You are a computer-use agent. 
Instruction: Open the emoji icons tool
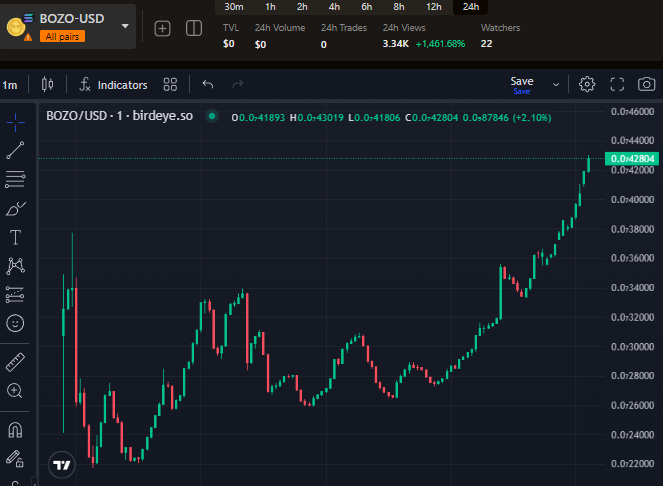15,324
